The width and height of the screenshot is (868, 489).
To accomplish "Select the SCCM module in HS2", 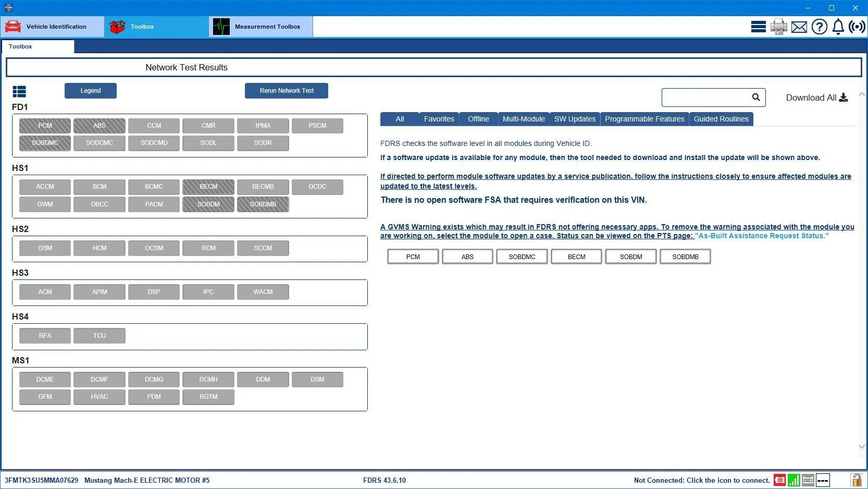I will point(263,248).
